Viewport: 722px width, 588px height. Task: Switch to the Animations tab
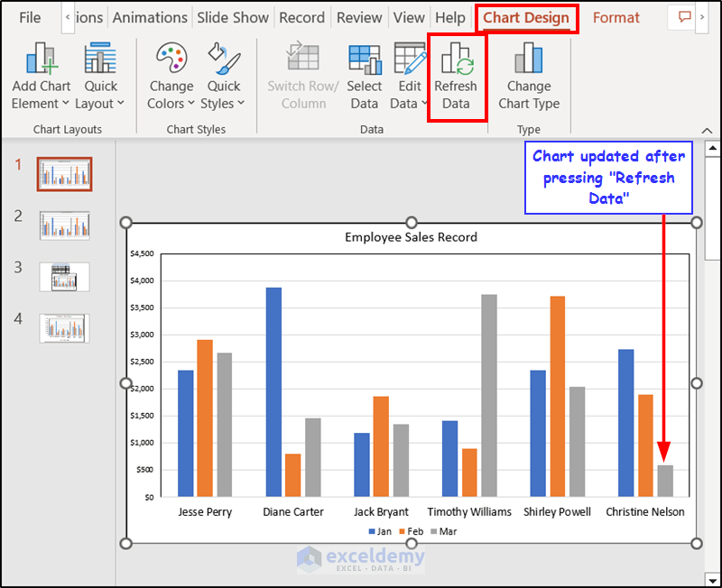pos(150,17)
